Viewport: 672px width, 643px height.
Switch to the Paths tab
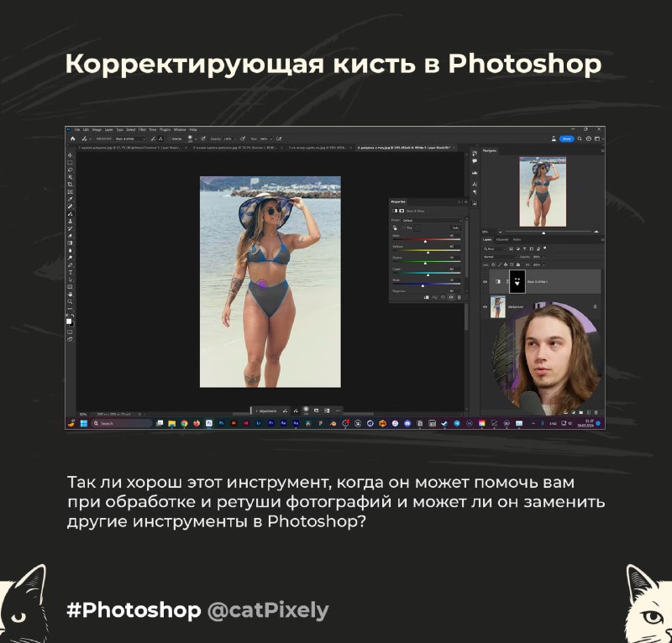tap(517, 239)
